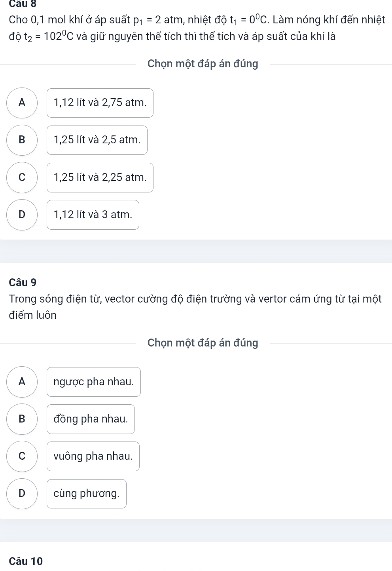Viewport: 392px width, 571px height.
Task: Select circle option B for Câu 8
Action: tap(22, 140)
